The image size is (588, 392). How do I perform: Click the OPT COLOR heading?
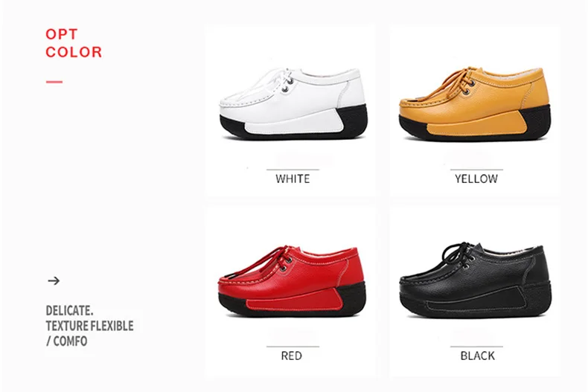[74, 43]
